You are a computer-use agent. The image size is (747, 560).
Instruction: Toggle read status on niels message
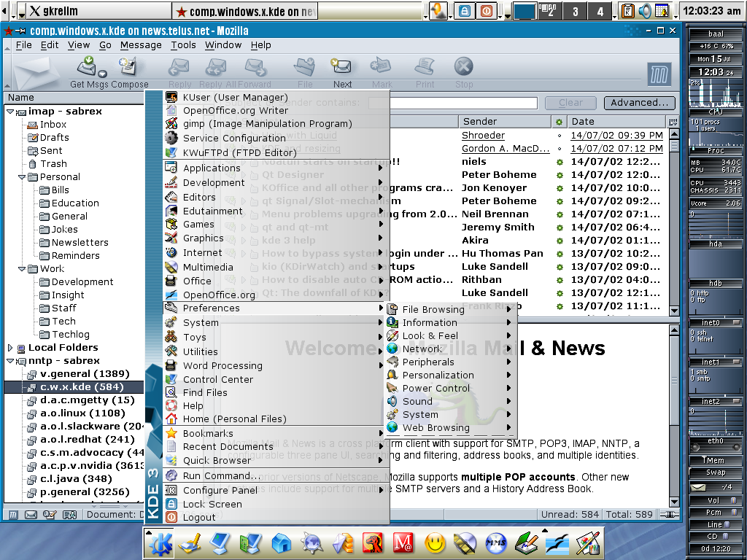(x=560, y=162)
